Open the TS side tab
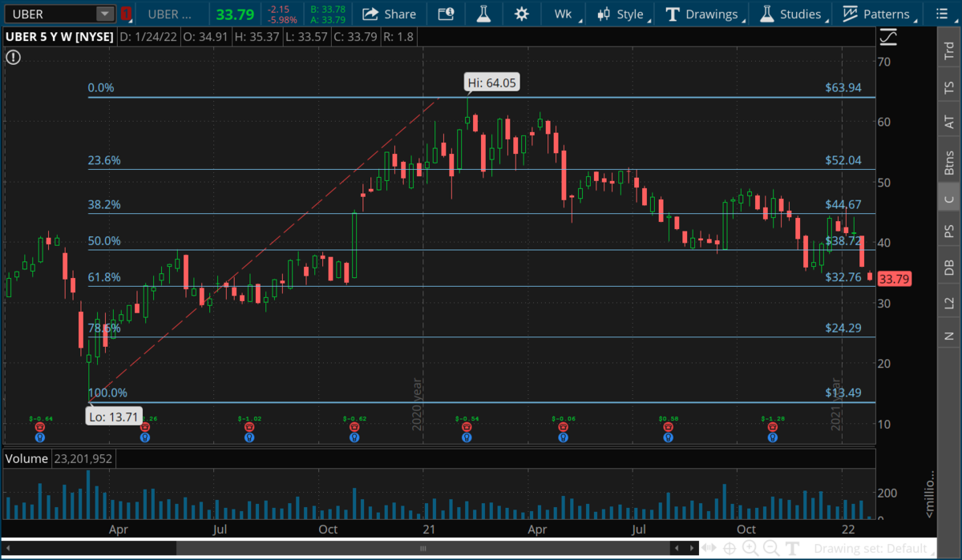This screenshot has height=560, width=962. [x=949, y=87]
